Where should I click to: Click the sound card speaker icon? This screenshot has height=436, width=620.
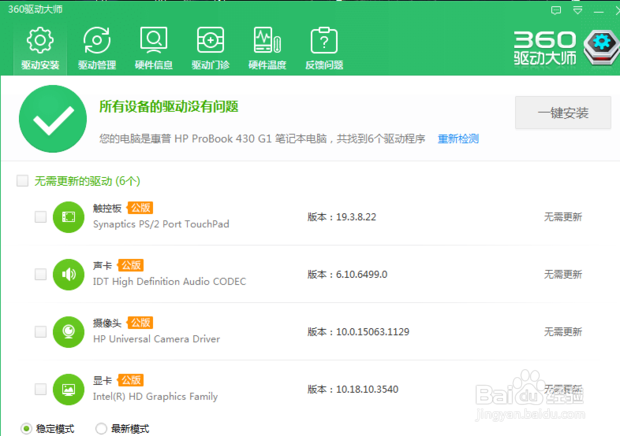click(x=68, y=274)
